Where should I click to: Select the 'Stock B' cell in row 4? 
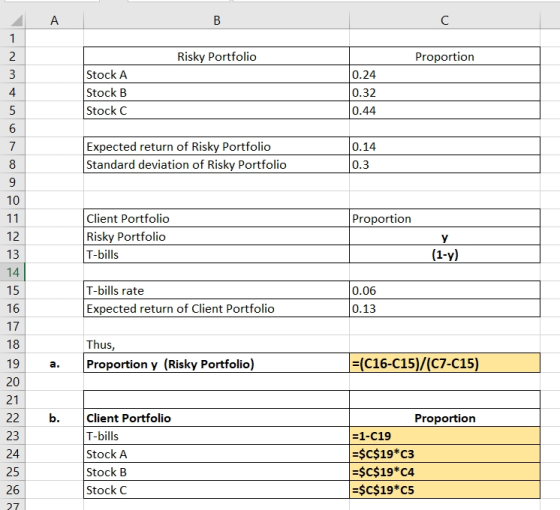tap(216, 92)
